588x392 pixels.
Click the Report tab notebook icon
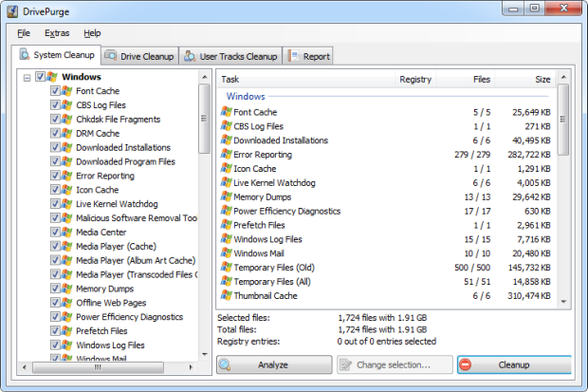(x=293, y=56)
